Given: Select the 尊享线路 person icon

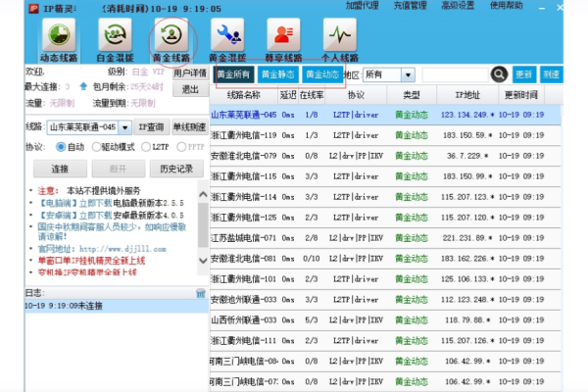Looking at the screenshot, I should [284, 38].
